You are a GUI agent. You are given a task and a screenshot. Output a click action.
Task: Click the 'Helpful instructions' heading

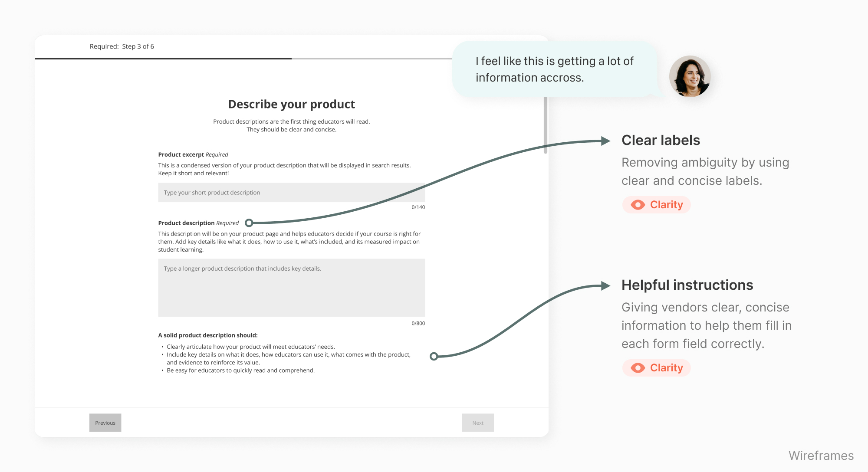(687, 285)
